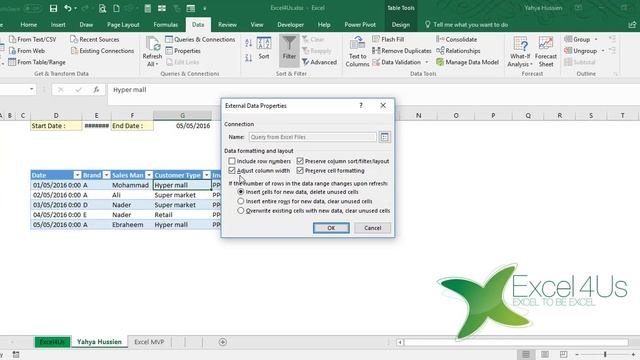Click Insert Function fx button

[96, 89]
